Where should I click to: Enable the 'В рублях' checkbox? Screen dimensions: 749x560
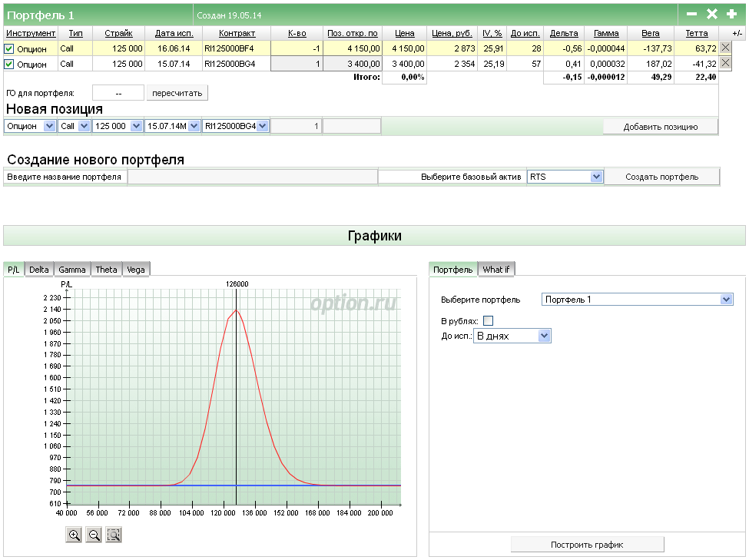tap(488, 320)
